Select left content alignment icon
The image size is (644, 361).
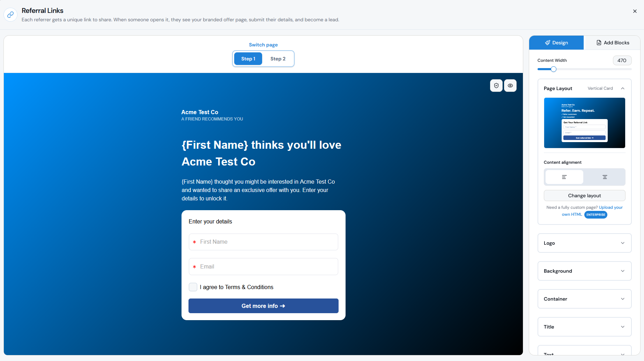(564, 177)
